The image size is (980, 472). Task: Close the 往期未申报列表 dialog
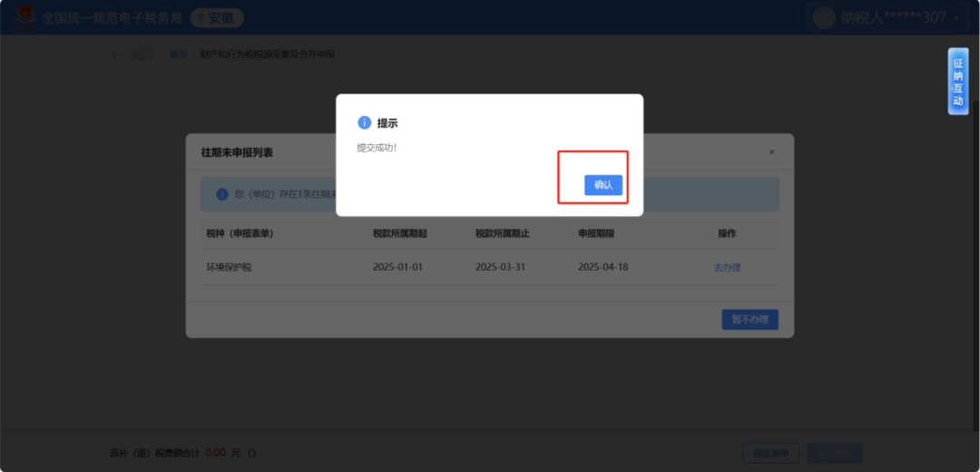point(771,152)
